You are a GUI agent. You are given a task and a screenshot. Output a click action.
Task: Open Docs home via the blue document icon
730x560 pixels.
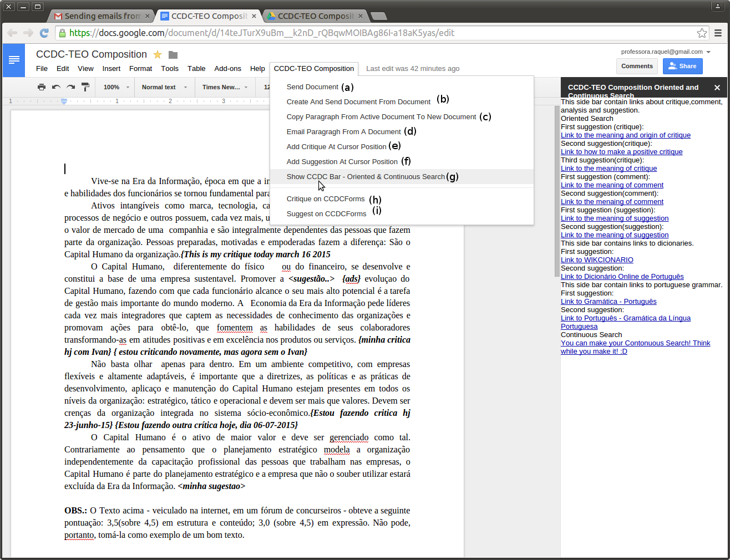click(x=14, y=60)
